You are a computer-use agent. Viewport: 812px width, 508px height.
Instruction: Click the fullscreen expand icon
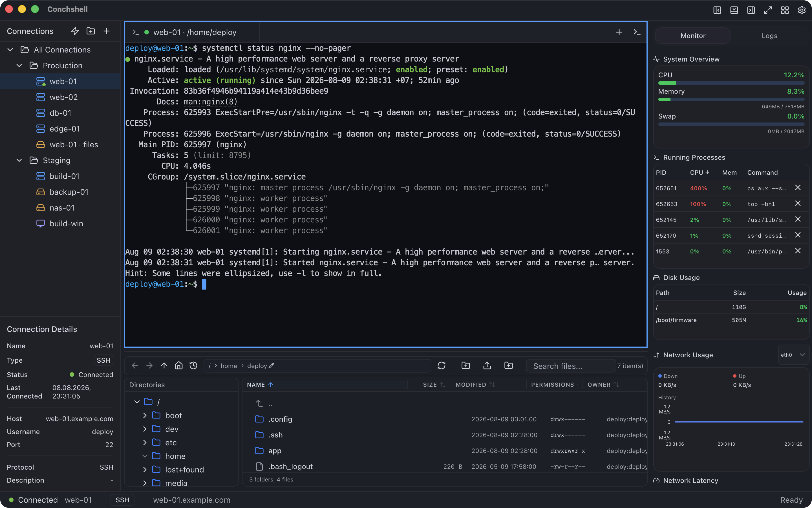[x=768, y=10]
